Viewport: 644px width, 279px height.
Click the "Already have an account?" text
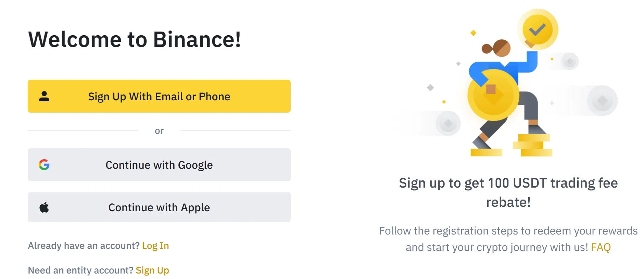click(84, 246)
